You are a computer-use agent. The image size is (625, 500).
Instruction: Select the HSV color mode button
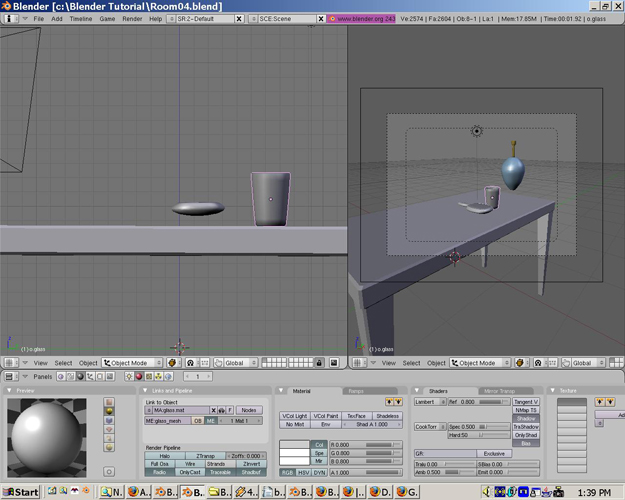click(303, 472)
